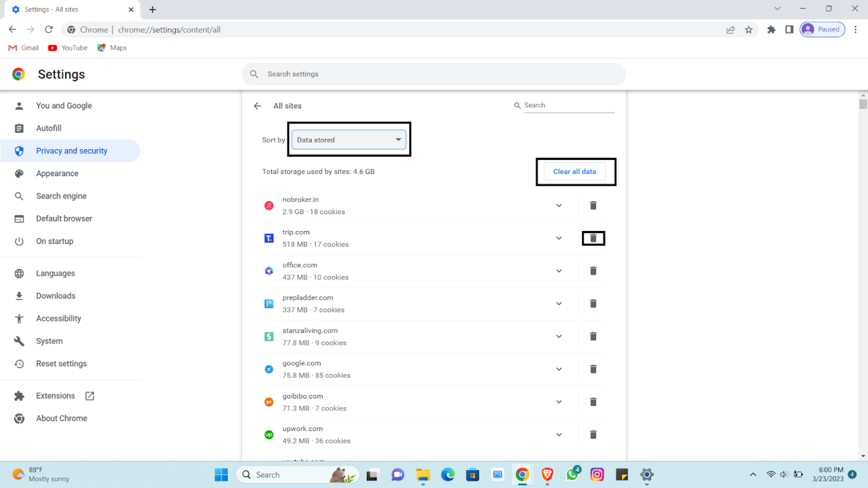Delete stored data for google.com
This screenshot has height=488, width=868.
[x=593, y=369]
